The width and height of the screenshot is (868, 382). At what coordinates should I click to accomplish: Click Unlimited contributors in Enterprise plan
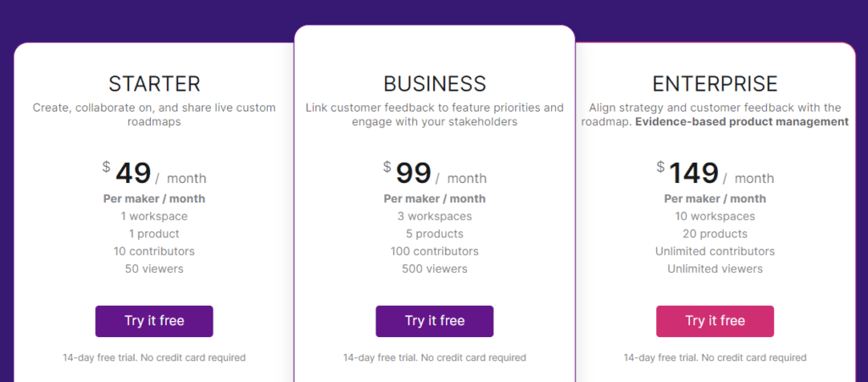715,252
